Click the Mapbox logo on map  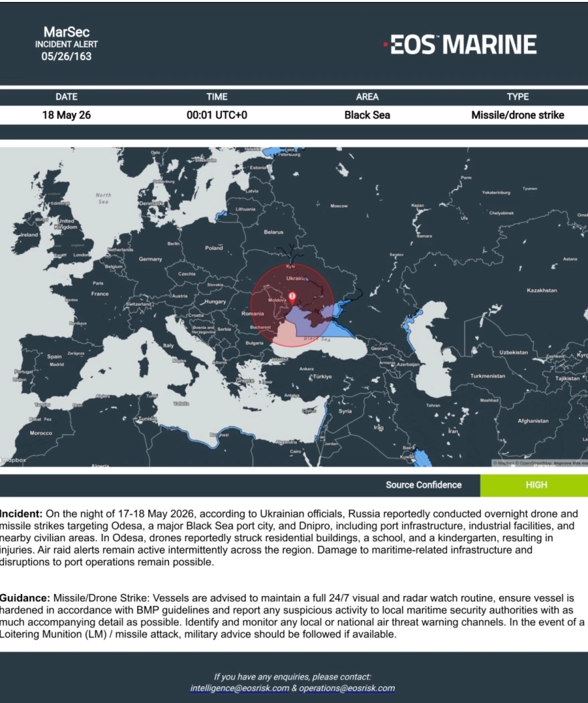pos(13,460)
